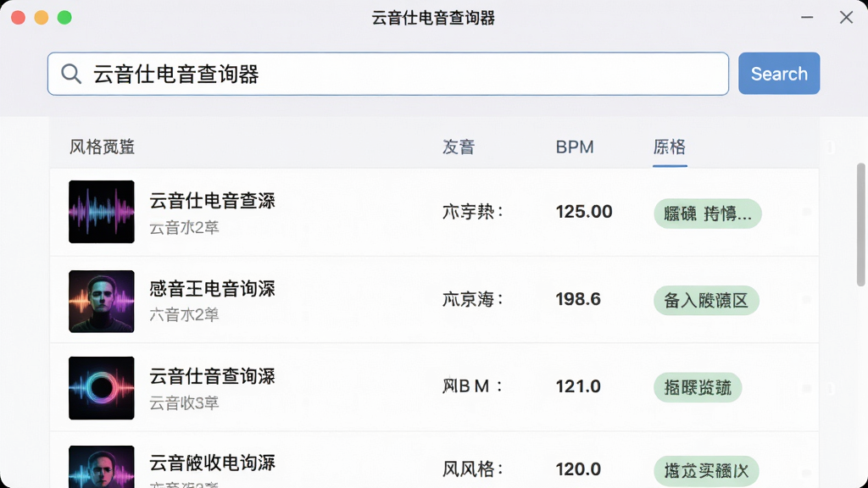Click the green tag in the 198.6 row

706,301
